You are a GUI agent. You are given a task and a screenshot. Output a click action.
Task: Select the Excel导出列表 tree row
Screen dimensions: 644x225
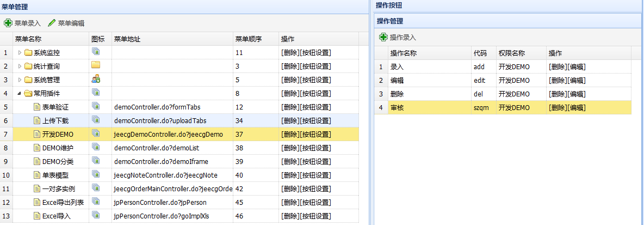(x=179, y=202)
